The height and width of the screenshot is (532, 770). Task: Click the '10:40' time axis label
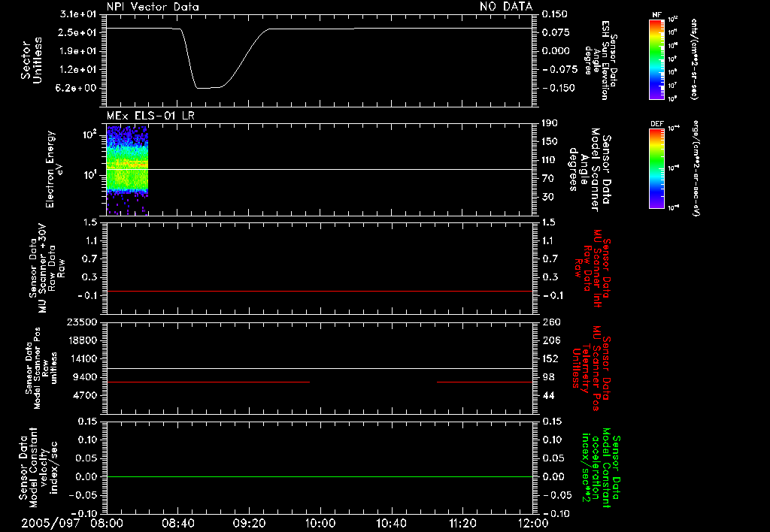[391, 524]
